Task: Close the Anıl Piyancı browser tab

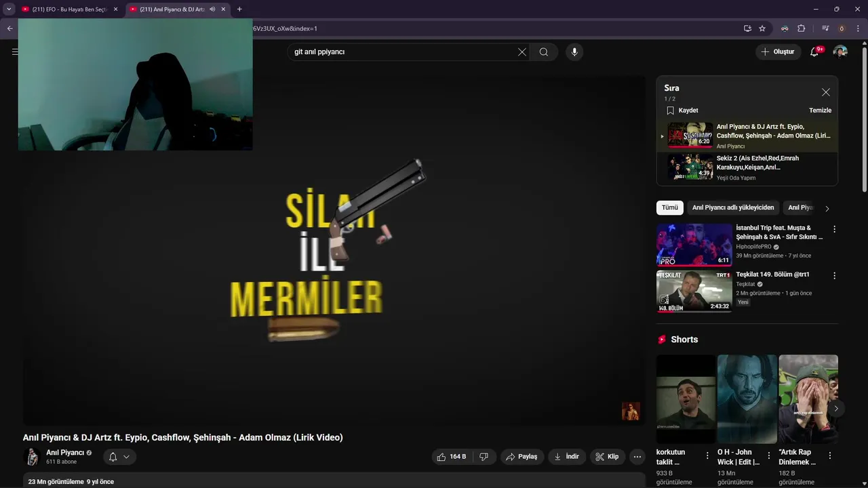Action: click(x=223, y=9)
